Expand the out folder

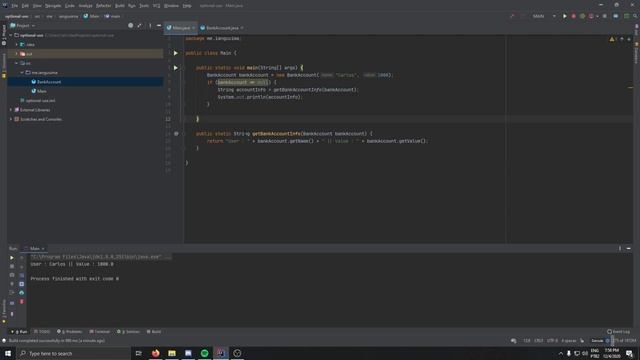click(x=17, y=54)
